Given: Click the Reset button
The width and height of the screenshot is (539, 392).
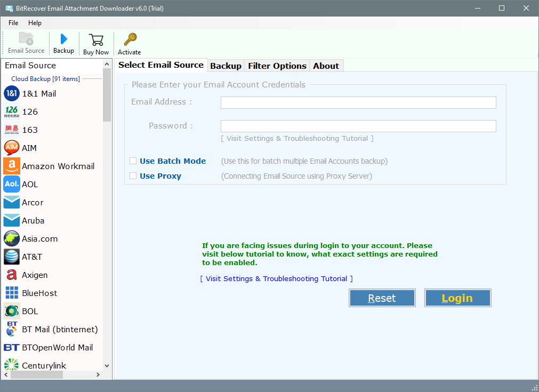Looking at the screenshot, I should (382, 298).
